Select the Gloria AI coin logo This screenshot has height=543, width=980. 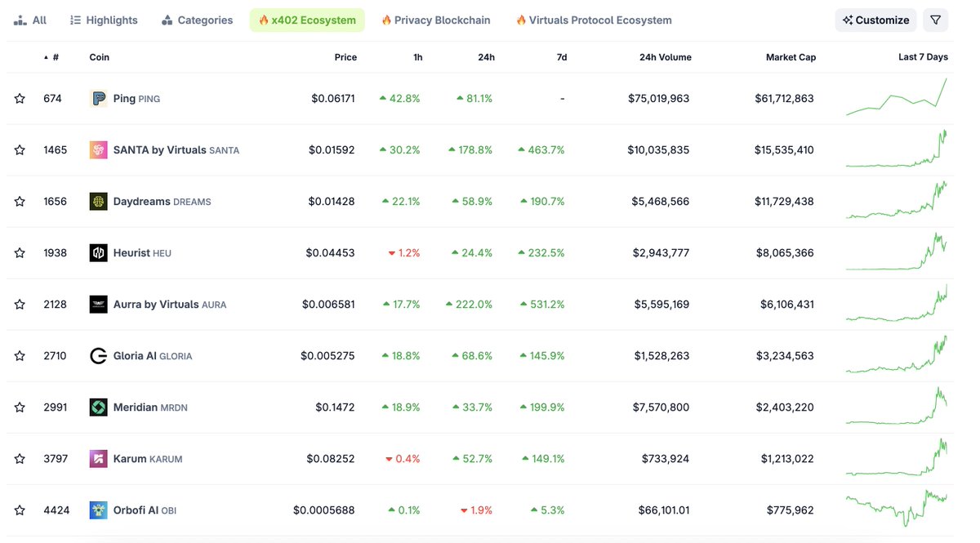tap(97, 355)
